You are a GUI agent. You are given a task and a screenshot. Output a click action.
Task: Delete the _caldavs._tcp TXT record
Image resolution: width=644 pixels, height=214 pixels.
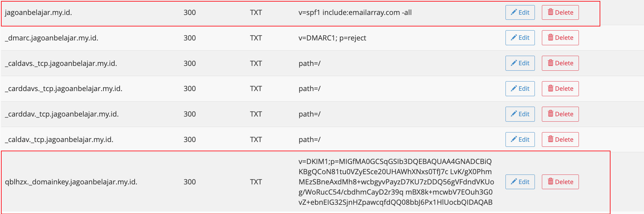pyautogui.click(x=560, y=63)
